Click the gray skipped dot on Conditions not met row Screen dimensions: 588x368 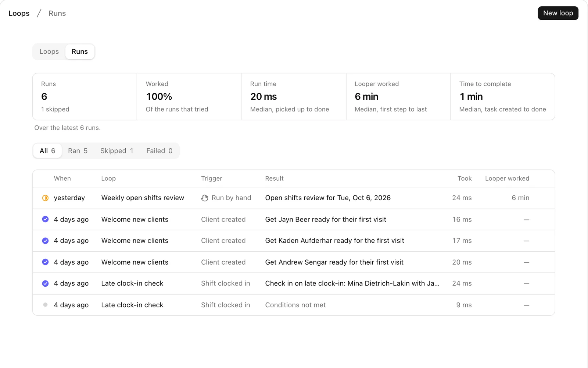[45, 305]
